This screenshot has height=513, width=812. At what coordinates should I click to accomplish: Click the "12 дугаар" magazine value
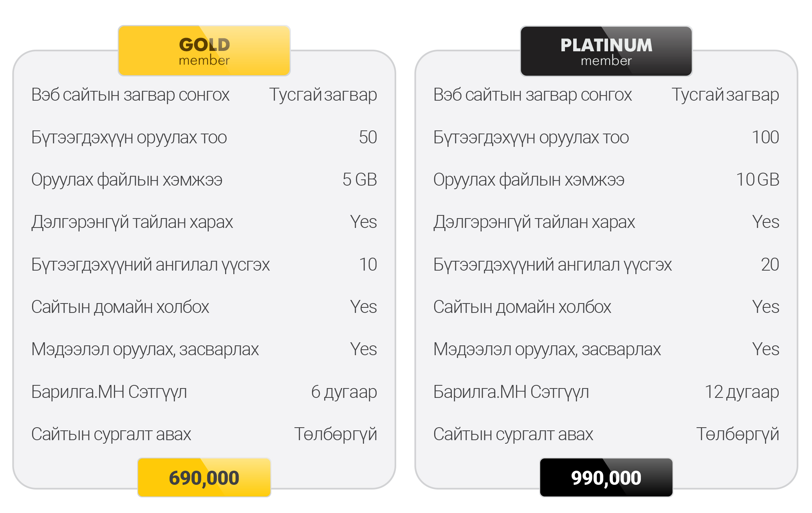pyautogui.click(x=742, y=392)
